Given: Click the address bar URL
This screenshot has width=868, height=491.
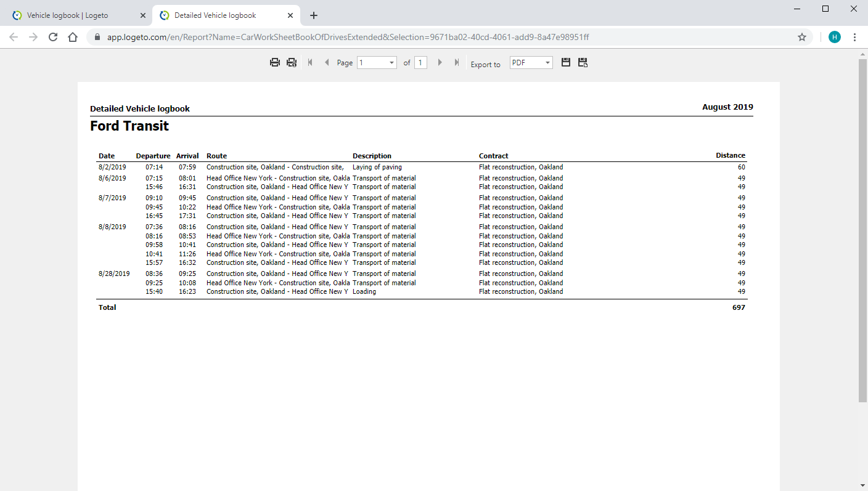Looking at the screenshot, I should tap(348, 38).
